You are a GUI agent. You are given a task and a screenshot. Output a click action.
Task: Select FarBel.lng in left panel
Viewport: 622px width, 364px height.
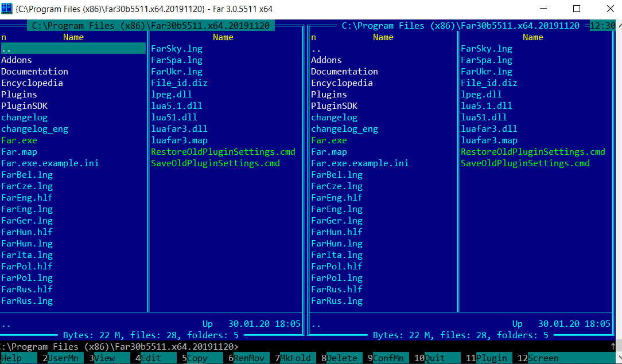click(x=26, y=175)
